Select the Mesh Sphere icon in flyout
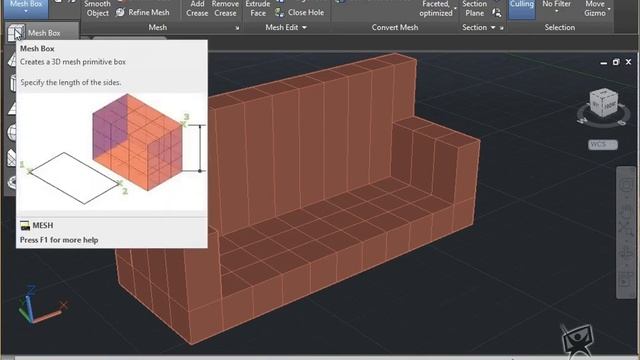The height and width of the screenshot is (360, 640). click(12, 132)
